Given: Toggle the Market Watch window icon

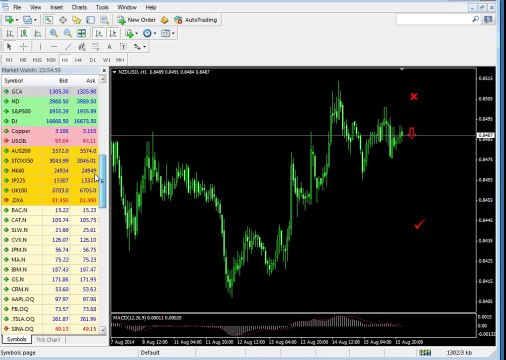Looking at the screenshot, I should [x=49, y=20].
